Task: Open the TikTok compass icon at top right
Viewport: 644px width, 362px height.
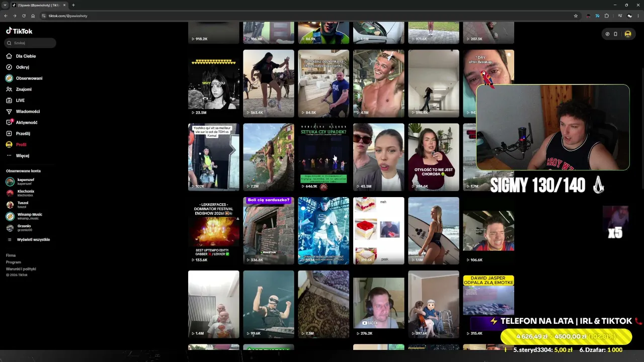Action: point(607,34)
